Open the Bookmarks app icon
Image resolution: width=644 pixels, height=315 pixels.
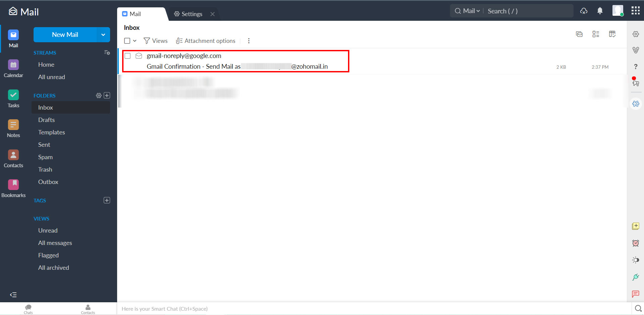13,188
